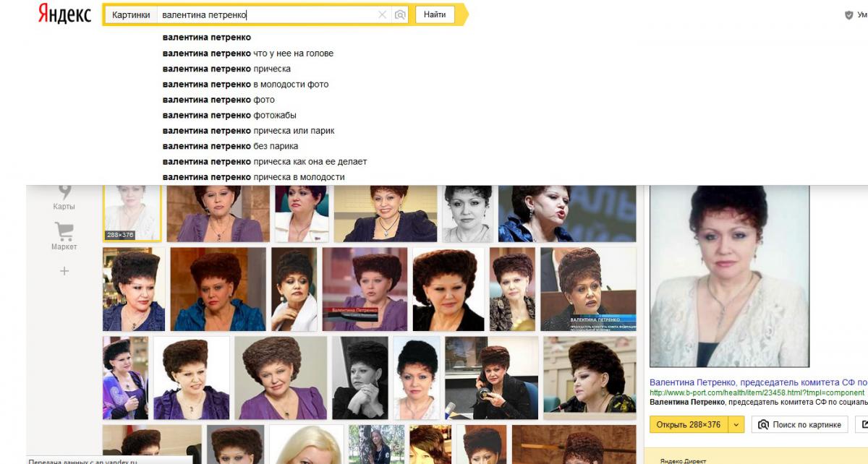This screenshot has width=868, height=464.
Task: Expand size options arrow beside Открыть 288×376
Action: pyautogui.click(x=736, y=425)
